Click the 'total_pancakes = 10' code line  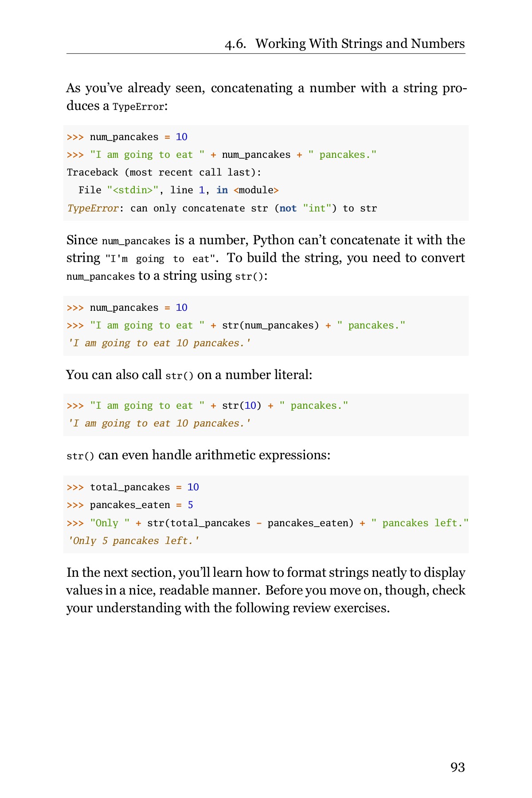(144, 487)
